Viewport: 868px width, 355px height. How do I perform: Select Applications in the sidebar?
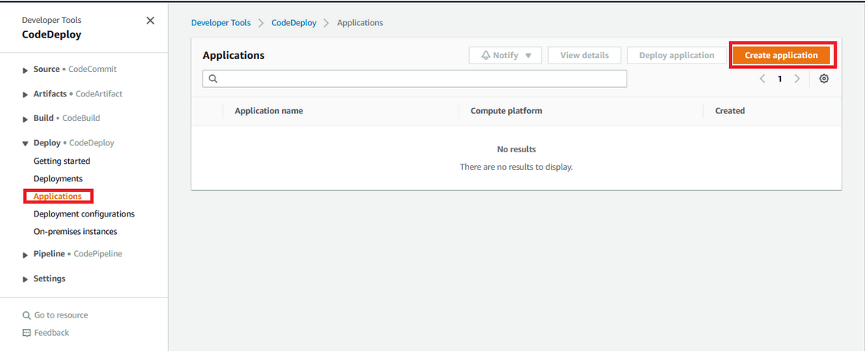[57, 197]
